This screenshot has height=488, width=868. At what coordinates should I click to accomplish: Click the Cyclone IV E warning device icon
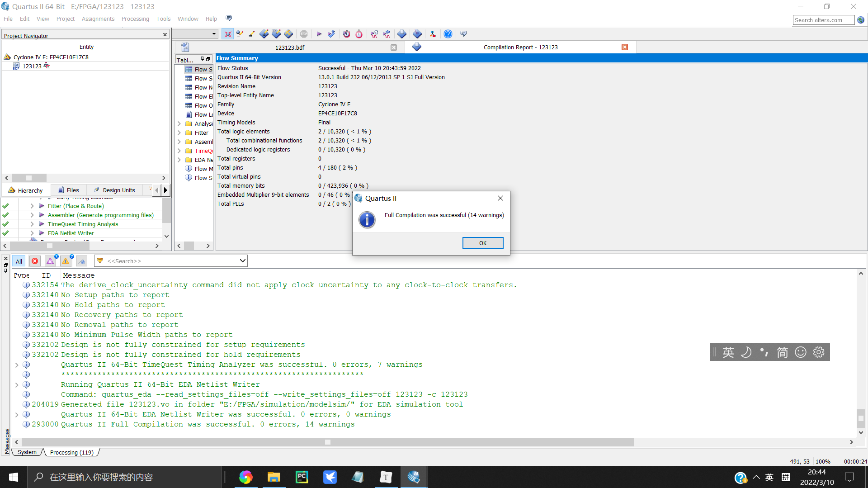click(7, 57)
